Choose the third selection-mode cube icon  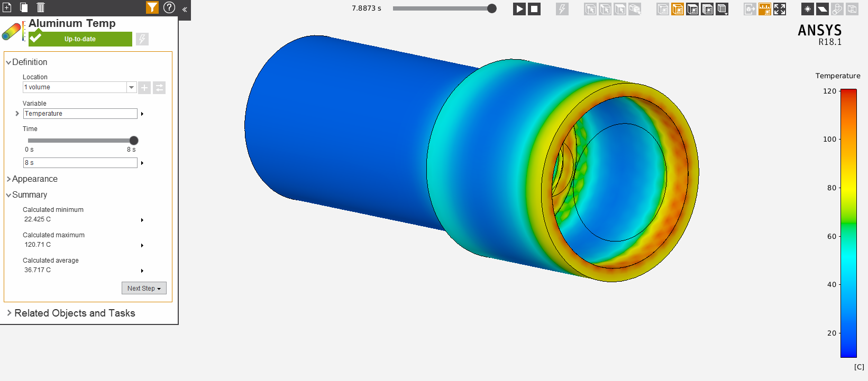620,9
